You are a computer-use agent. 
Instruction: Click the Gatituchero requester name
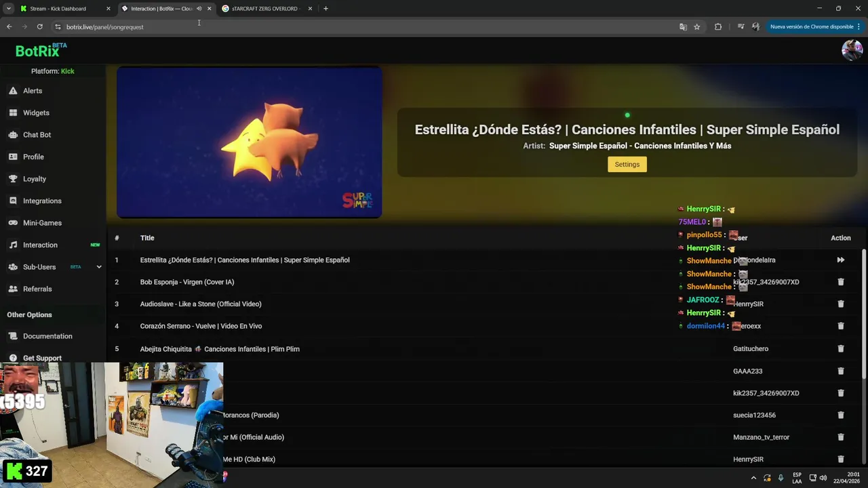pyautogui.click(x=751, y=348)
